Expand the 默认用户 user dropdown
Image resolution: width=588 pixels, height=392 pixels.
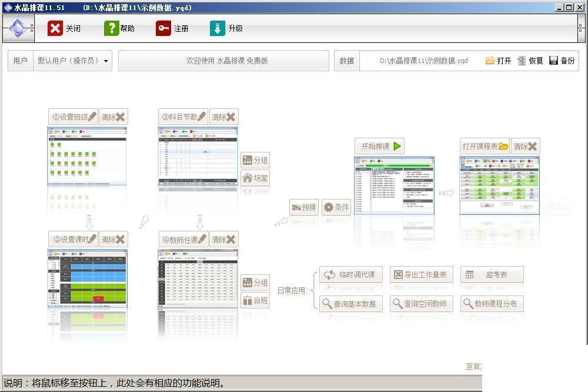tap(106, 61)
